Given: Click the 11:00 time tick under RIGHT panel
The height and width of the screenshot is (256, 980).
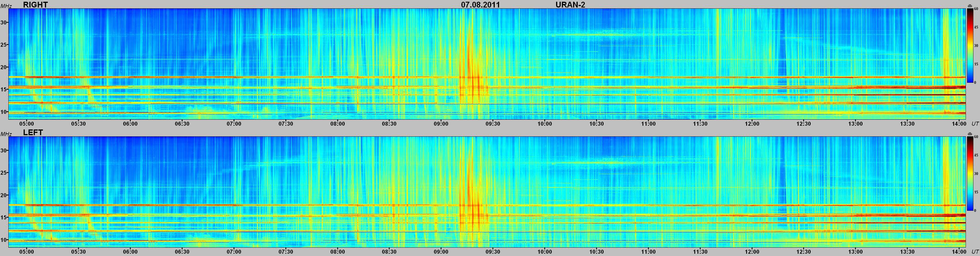Looking at the screenshot, I should (648, 124).
